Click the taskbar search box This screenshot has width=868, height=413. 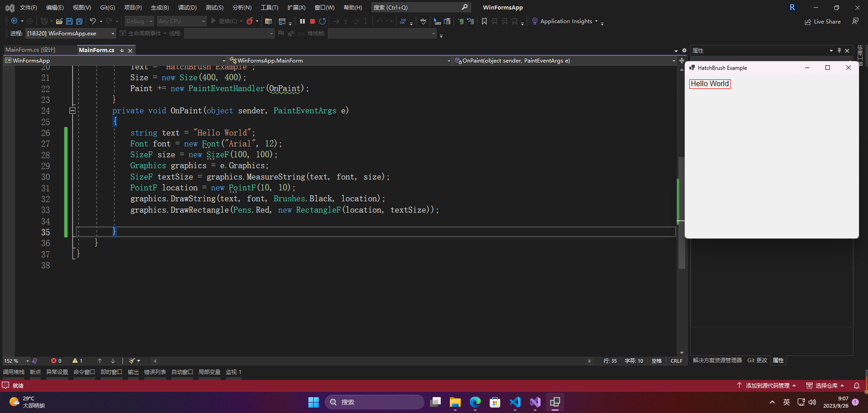pos(375,402)
